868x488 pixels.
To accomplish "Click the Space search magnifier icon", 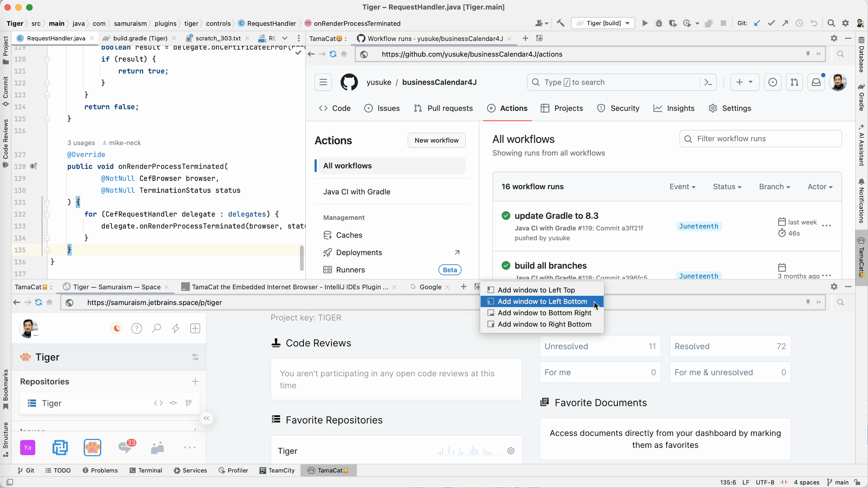I will pos(156,328).
